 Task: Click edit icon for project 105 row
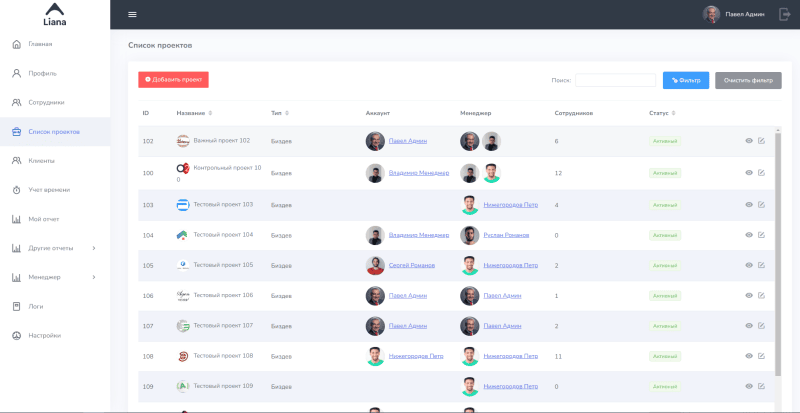(761, 265)
